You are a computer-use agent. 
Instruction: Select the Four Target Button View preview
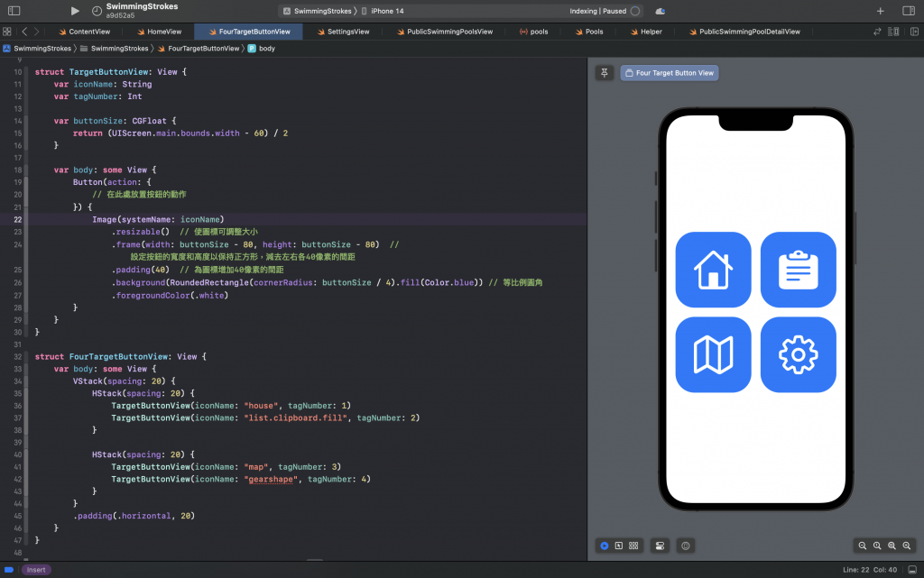(669, 73)
